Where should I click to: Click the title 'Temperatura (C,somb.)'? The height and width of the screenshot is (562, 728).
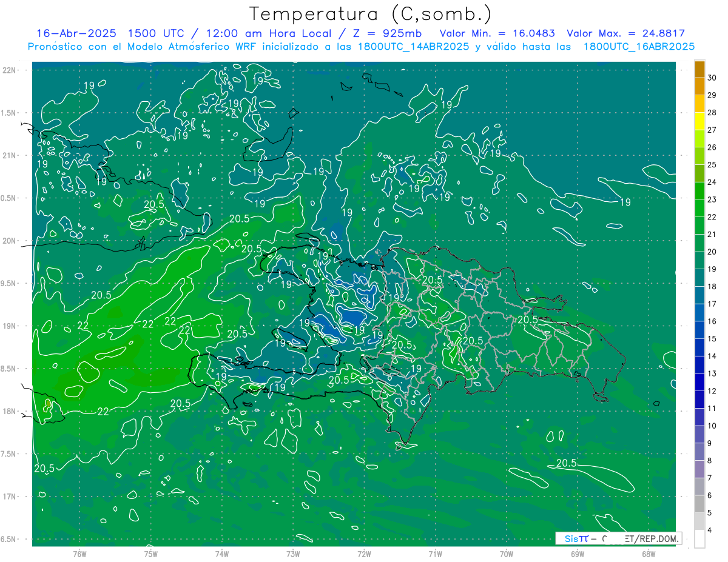371,14
